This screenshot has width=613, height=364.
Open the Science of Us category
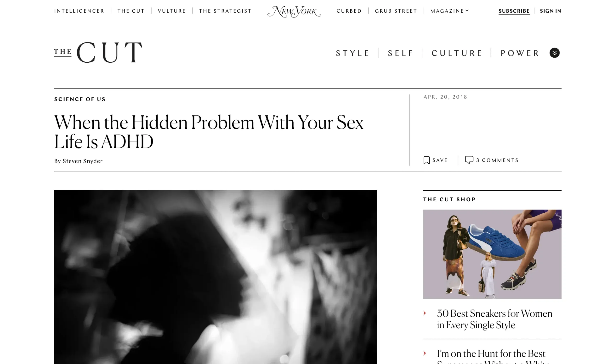80,99
